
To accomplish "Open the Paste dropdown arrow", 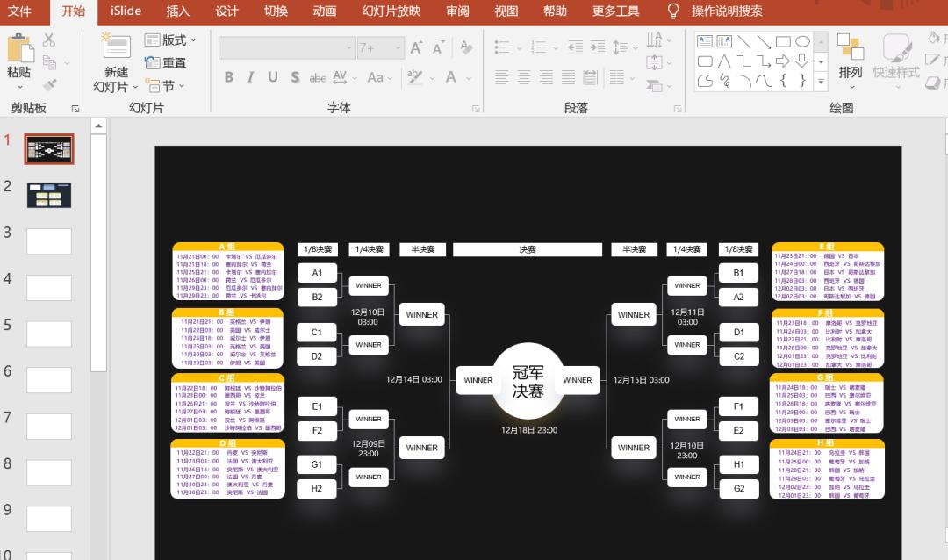I will coord(20,88).
